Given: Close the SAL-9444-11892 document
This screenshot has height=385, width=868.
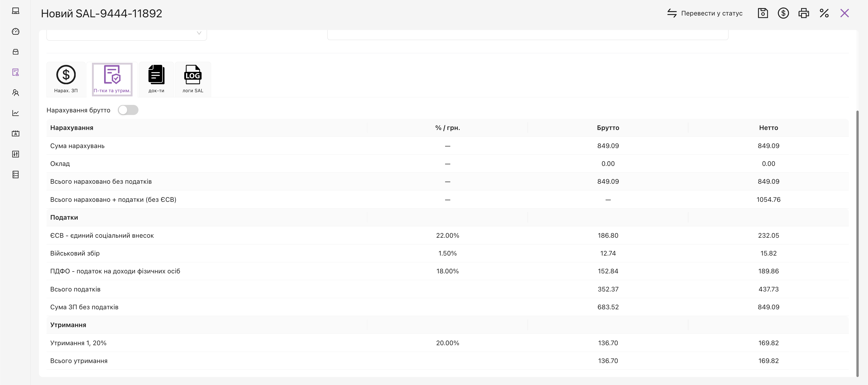Looking at the screenshot, I should (844, 13).
